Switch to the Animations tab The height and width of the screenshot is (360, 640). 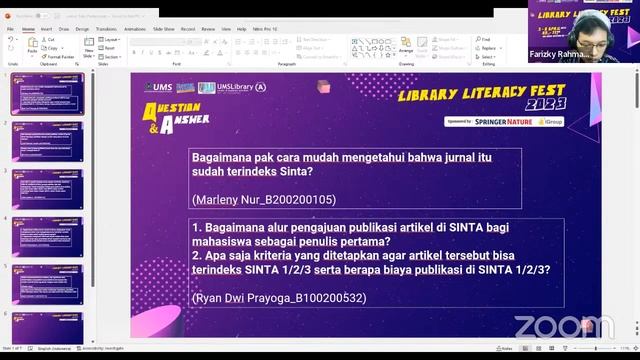(135, 29)
